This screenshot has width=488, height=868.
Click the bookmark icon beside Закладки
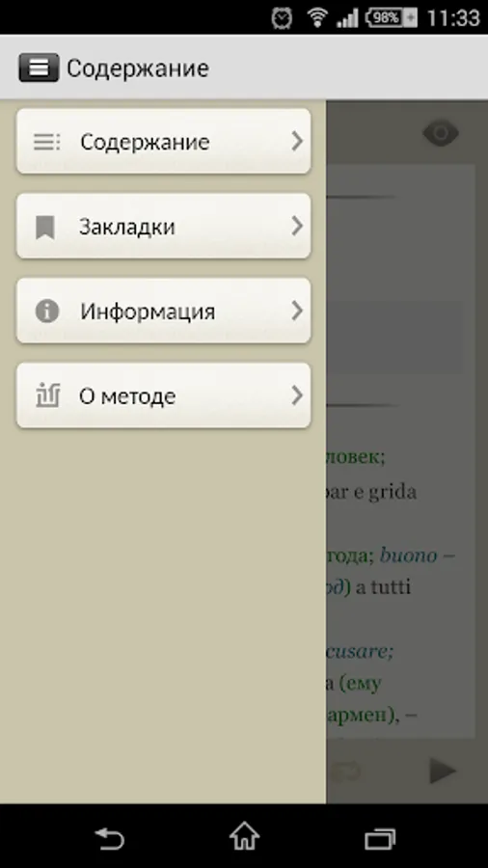pyautogui.click(x=44, y=227)
